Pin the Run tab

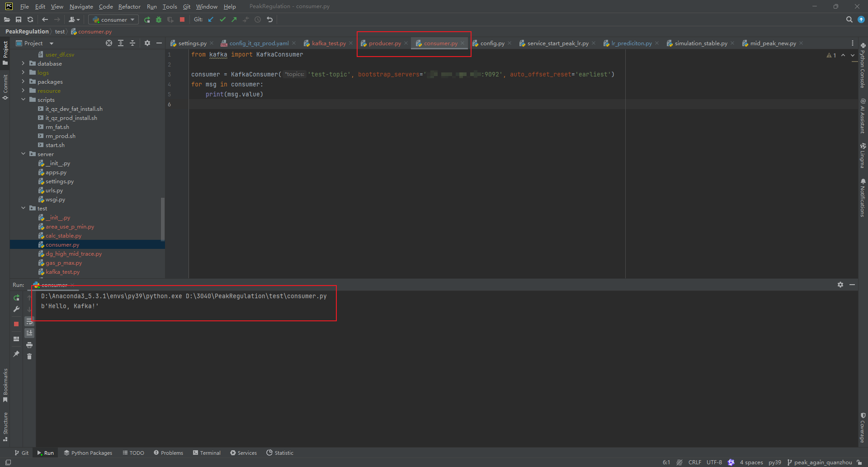point(16,354)
